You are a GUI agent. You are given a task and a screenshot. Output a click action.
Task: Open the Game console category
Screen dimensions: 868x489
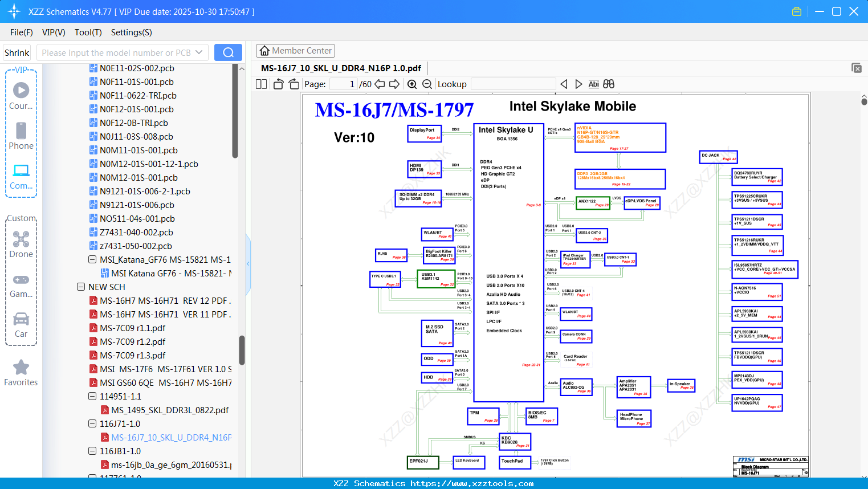[x=21, y=285]
